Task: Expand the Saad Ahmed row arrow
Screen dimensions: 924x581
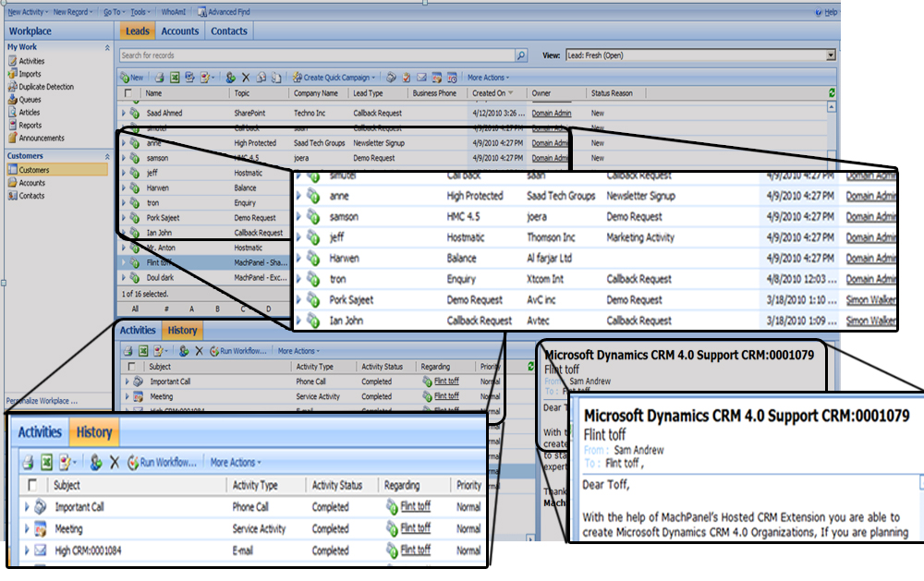Action: pyautogui.click(x=123, y=113)
